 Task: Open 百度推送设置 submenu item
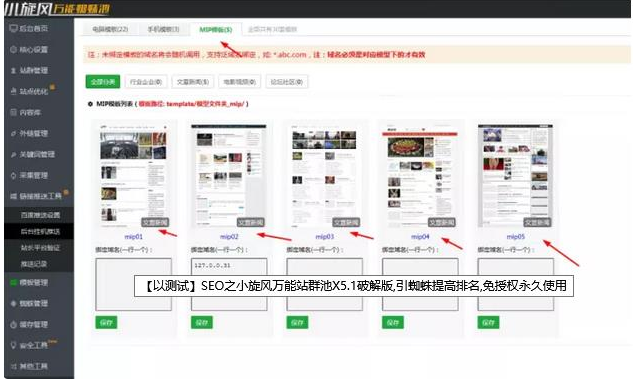click(40, 215)
